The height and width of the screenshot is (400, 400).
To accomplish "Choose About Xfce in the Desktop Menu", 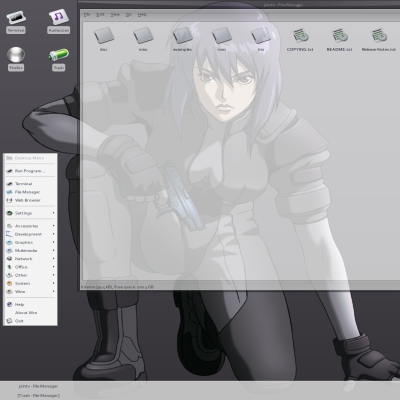I will 30,313.
